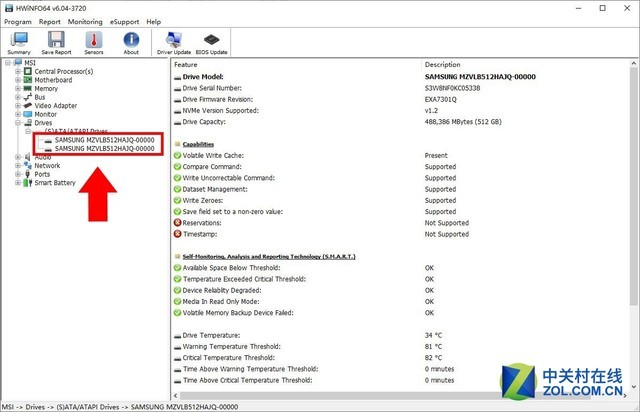Viewport: 640px width, 412px height.
Task: Select Network in the tree
Action: coord(47,166)
